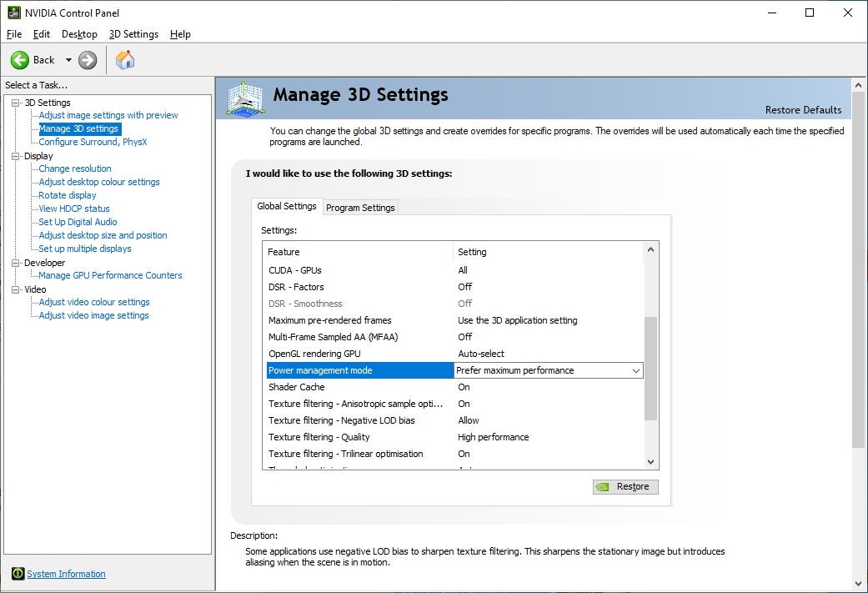The image size is (868, 593).
Task: Open the Desktop menu
Action: tap(79, 33)
